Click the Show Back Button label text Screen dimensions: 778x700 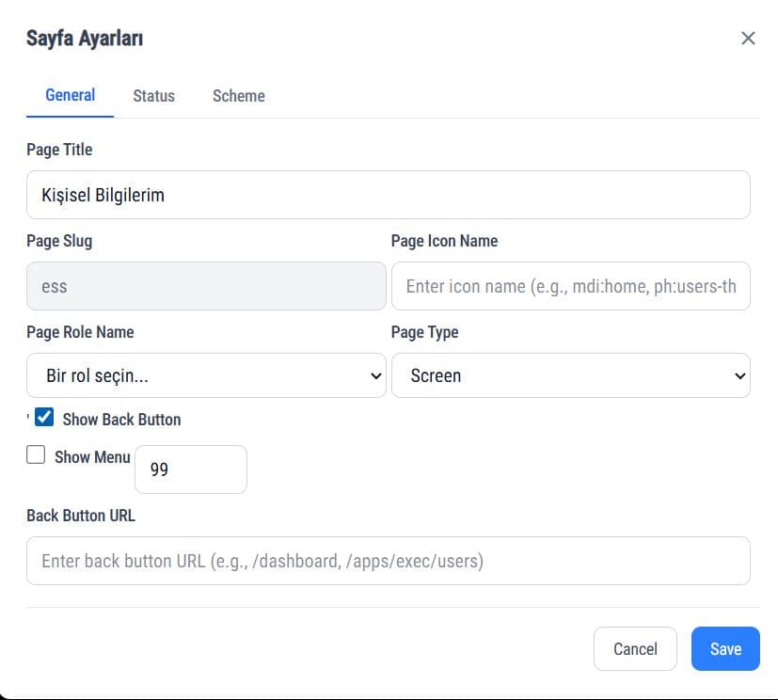pyautogui.click(x=121, y=420)
